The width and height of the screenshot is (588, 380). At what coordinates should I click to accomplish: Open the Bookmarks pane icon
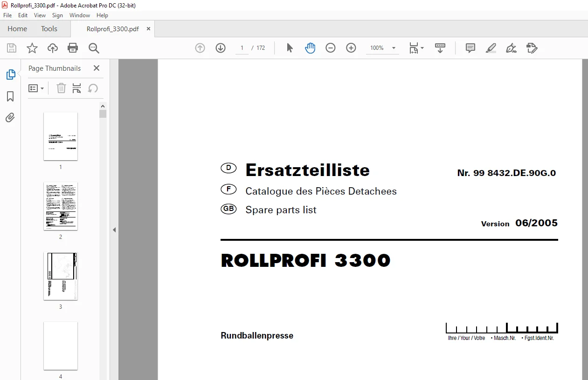pyautogui.click(x=10, y=96)
